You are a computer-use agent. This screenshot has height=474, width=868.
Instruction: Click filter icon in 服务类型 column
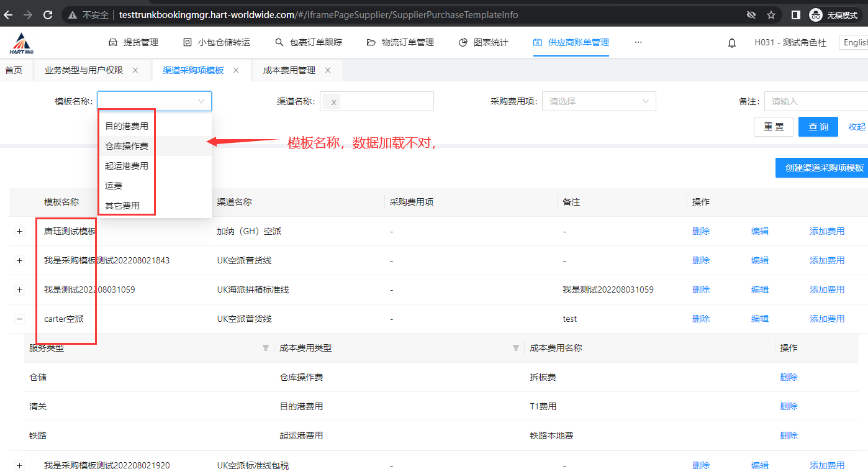point(266,348)
